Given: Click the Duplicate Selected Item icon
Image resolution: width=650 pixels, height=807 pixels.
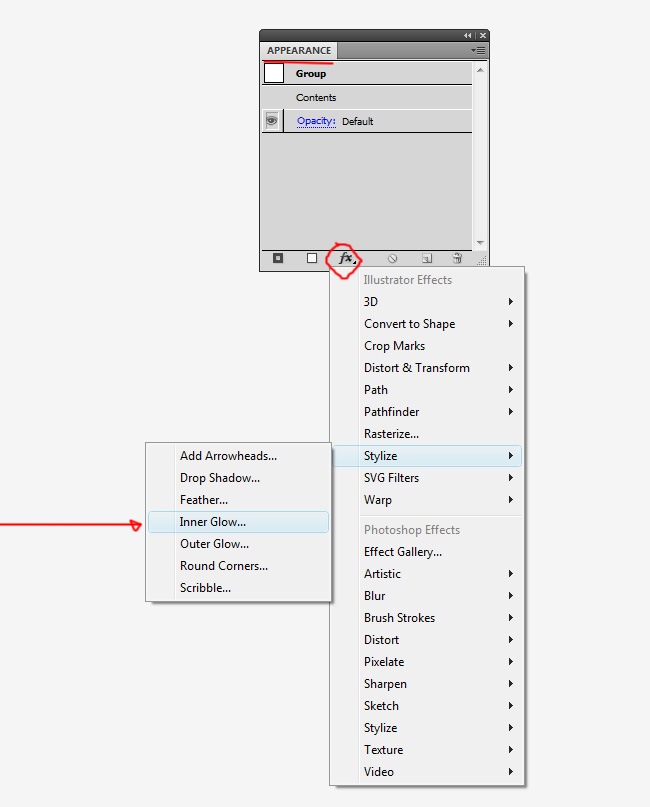Looking at the screenshot, I should (x=427, y=258).
